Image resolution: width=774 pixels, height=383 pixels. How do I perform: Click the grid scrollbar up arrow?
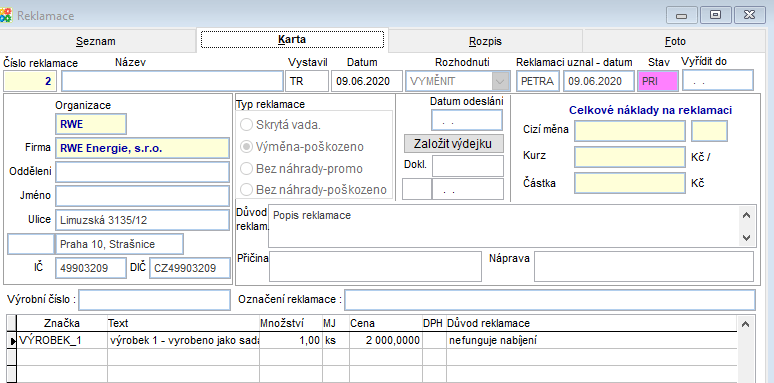(745, 324)
